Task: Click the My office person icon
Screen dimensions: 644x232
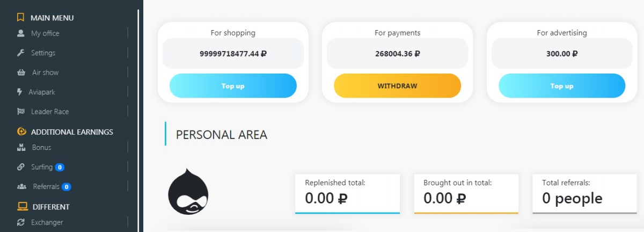Action: tap(21, 33)
